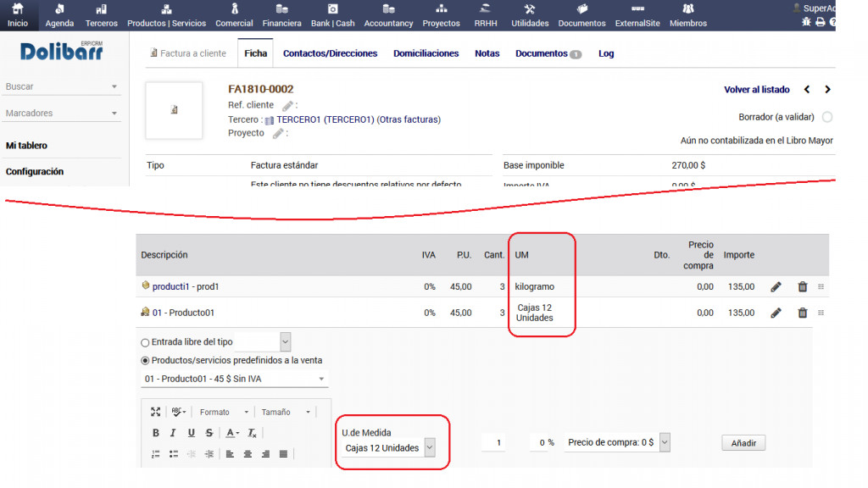Select 'Entrada libre del tipo' radio option

pos(145,342)
